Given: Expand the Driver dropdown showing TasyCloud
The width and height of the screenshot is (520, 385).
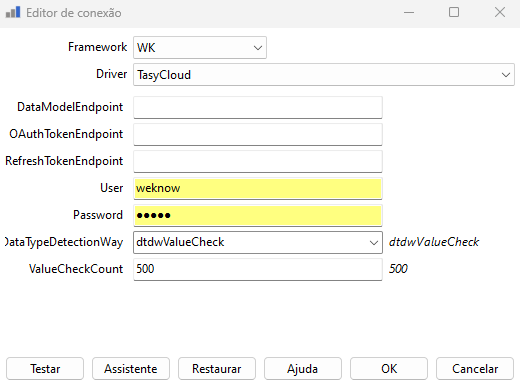Looking at the screenshot, I should pos(324,75).
